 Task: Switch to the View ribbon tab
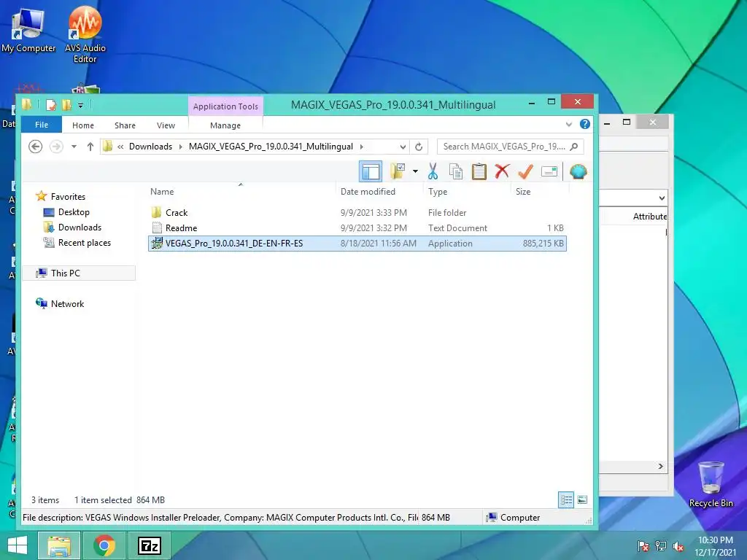(166, 125)
